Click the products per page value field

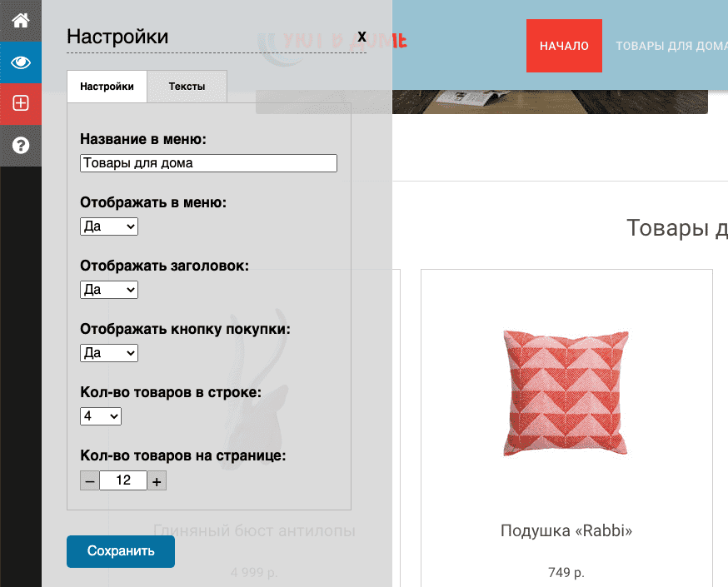click(x=123, y=480)
